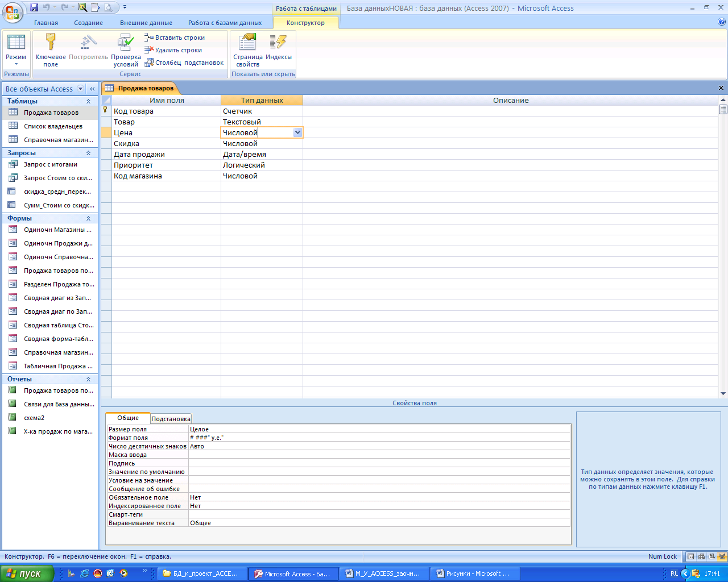Open the Access help icon
The width and height of the screenshot is (728, 582).
pos(722,22)
